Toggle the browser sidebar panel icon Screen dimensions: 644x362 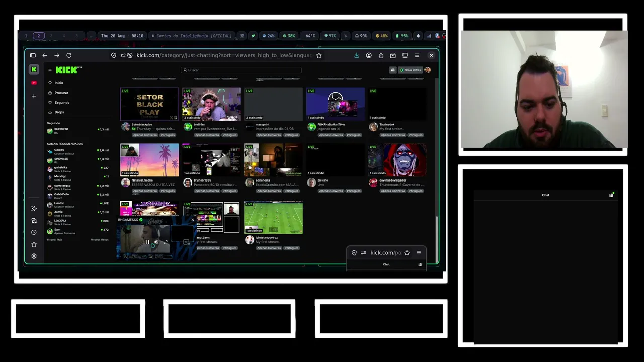[x=33, y=55]
